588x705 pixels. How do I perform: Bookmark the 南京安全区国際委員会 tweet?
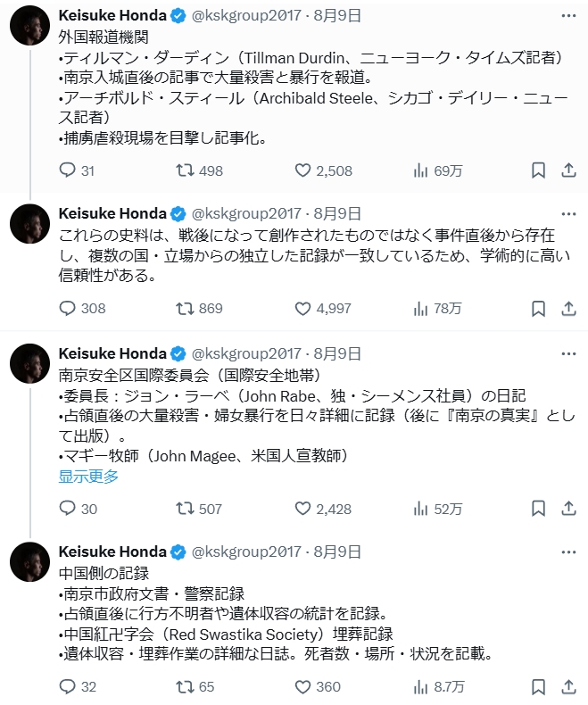pyautogui.click(x=538, y=510)
